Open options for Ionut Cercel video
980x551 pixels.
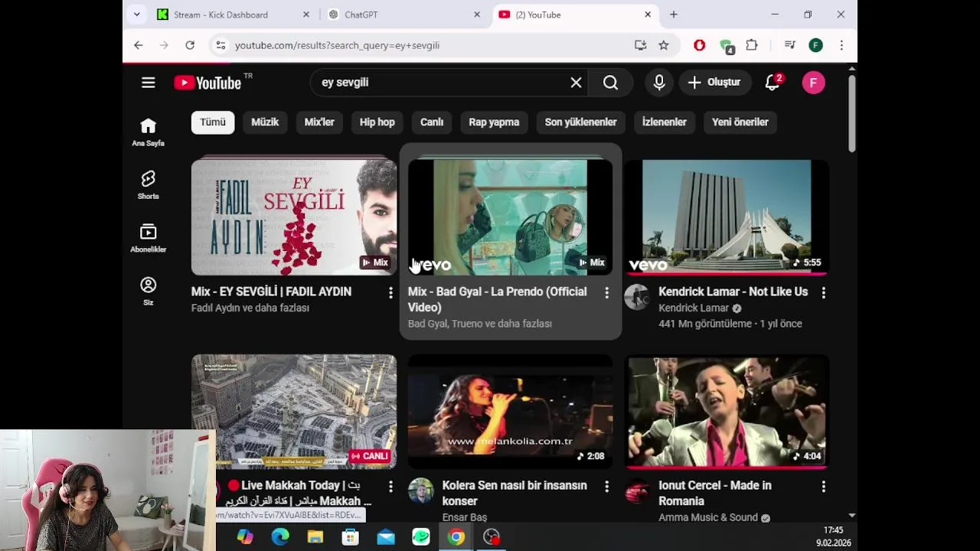[x=823, y=486]
